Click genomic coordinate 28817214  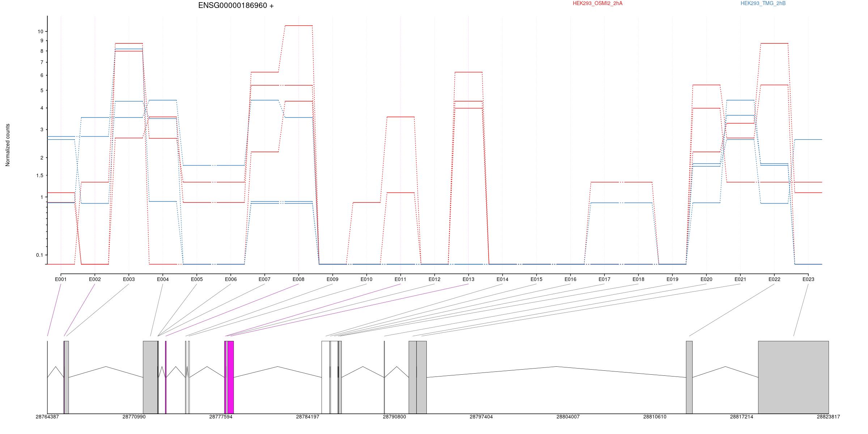(742, 417)
